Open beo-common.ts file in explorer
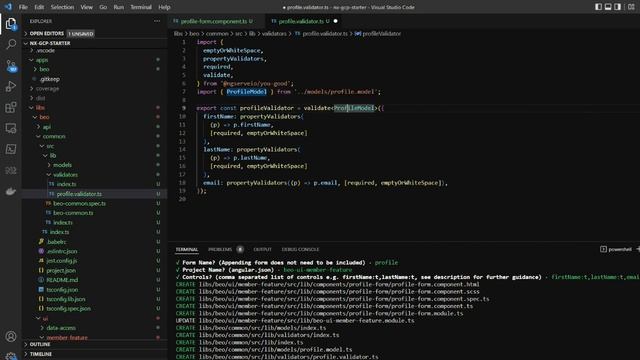This screenshot has width=640, height=360. [73, 213]
